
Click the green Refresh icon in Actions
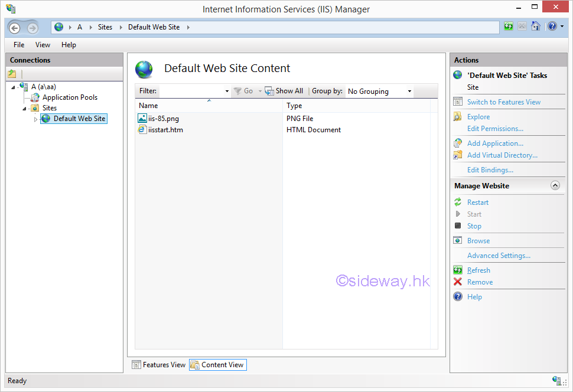pyautogui.click(x=458, y=270)
